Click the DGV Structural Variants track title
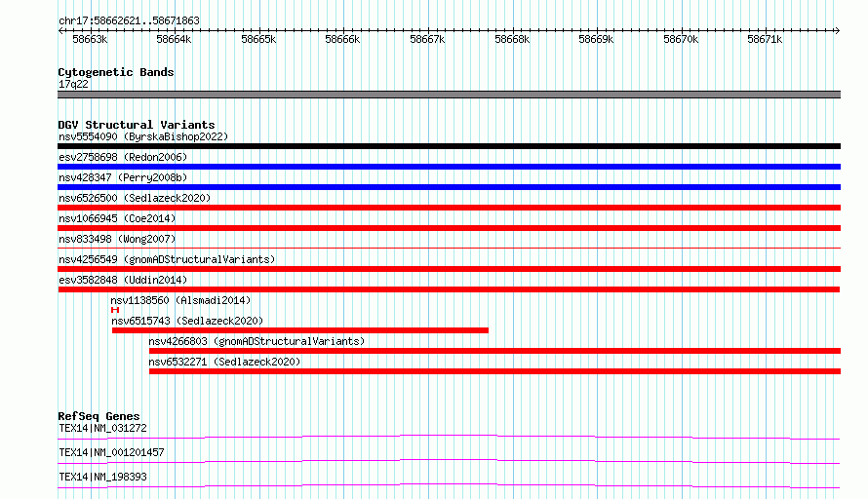The height and width of the screenshot is (499, 868). 137,125
